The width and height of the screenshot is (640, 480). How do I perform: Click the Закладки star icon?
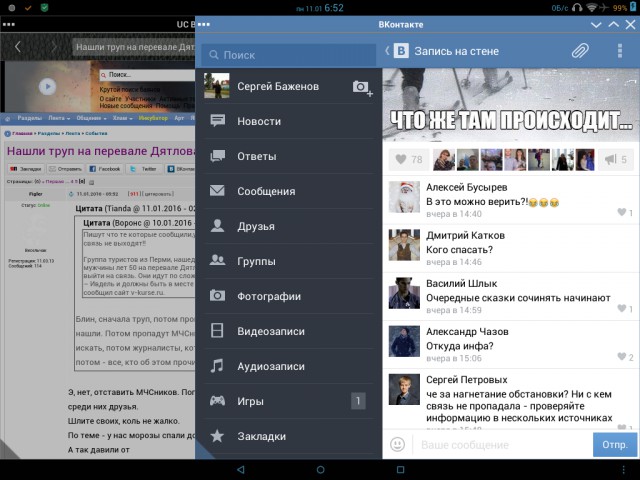pyautogui.click(x=217, y=436)
